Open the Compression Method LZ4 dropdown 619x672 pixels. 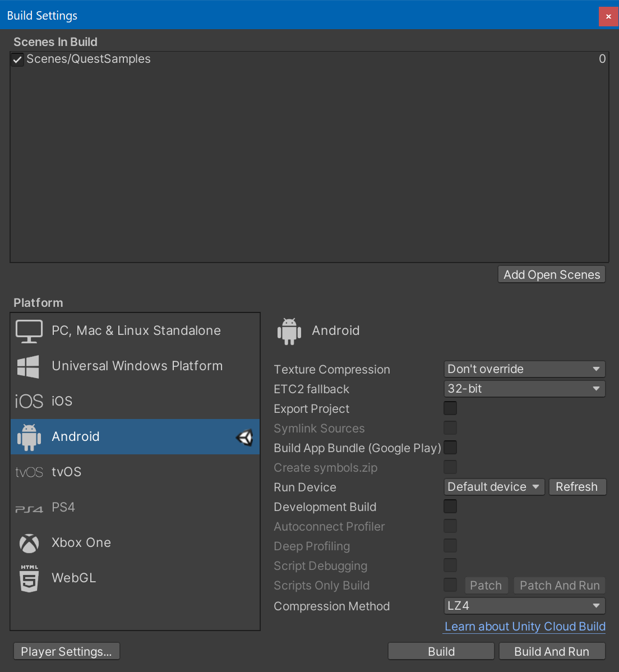coord(524,606)
